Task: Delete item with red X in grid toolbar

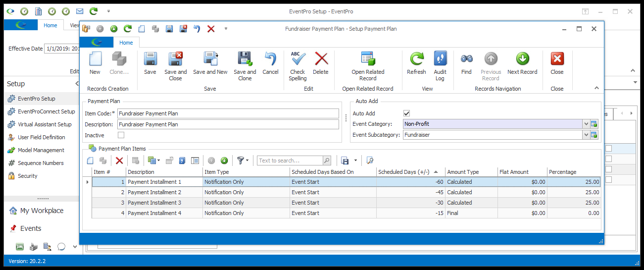Action: pyautogui.click(x=119, y=161)
